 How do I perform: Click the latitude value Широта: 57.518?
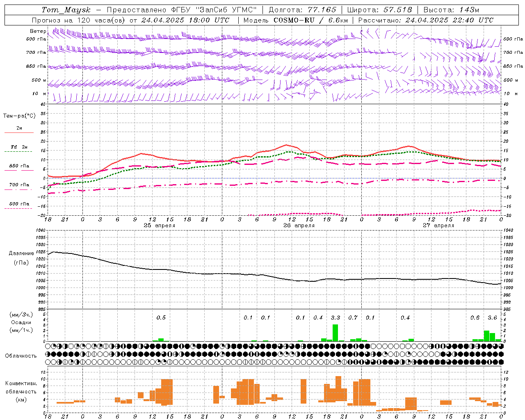point(379,10)
